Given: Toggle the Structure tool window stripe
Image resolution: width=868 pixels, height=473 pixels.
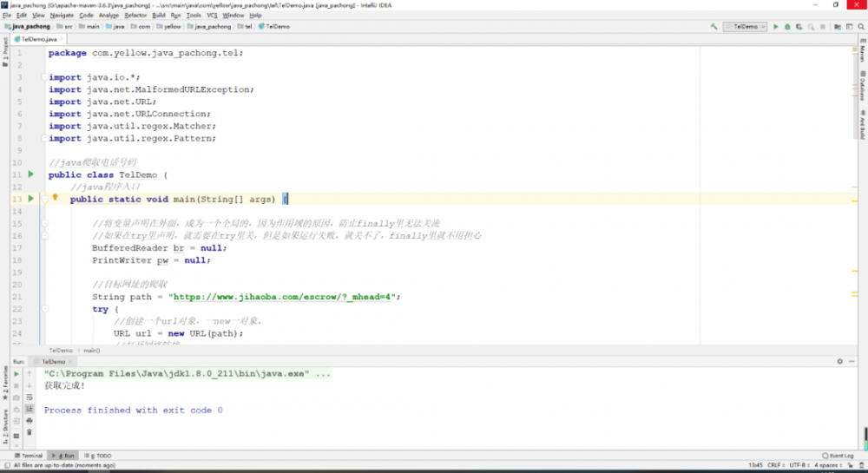Looking at the screenshot, I should pyautogui.click(x=5, y=426).
